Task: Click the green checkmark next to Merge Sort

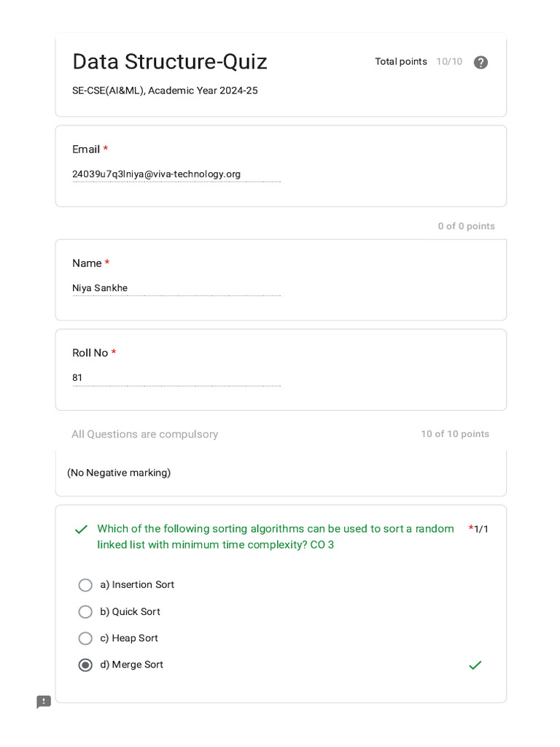Action: (475, 665)
